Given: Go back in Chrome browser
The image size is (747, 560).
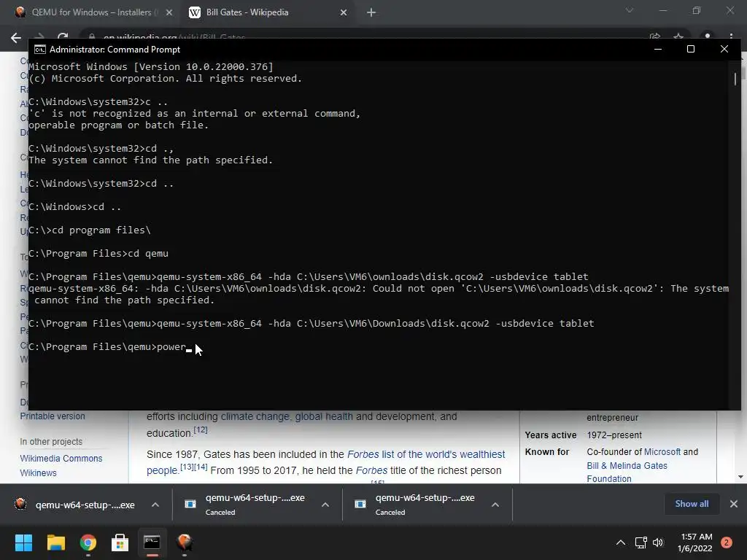Looking at the screenshot, I should click(16, 38).
